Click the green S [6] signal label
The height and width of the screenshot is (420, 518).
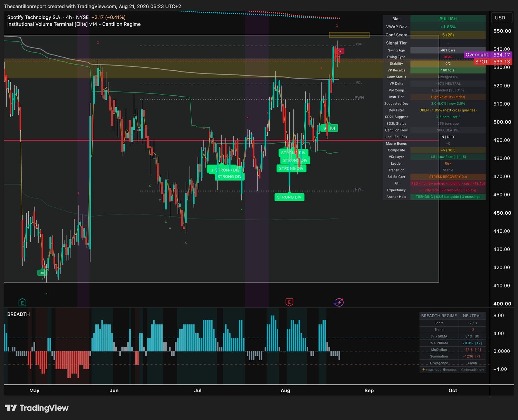tap(329, 128)
